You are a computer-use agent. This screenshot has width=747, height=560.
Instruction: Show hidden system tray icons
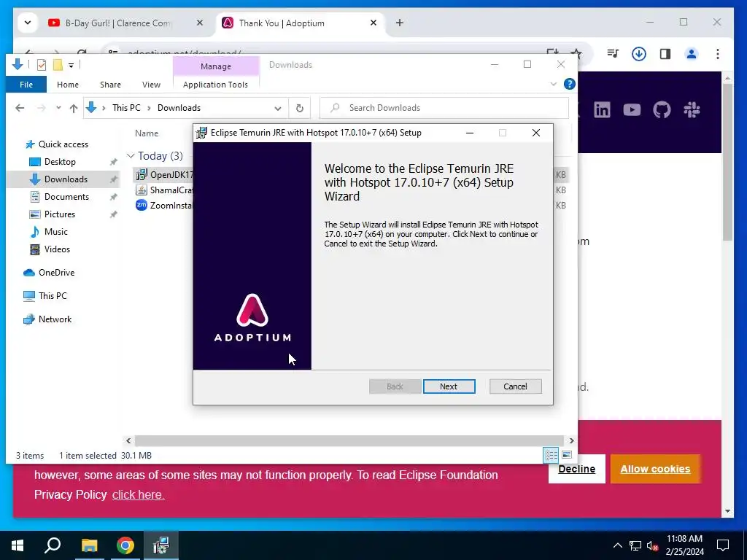(x=617, y=545)
